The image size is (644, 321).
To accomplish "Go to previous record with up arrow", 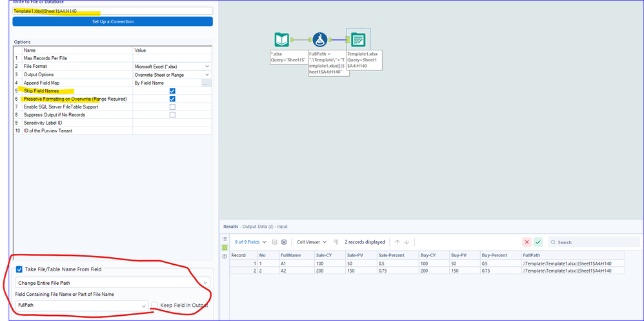I will click(x=397, y=242).
